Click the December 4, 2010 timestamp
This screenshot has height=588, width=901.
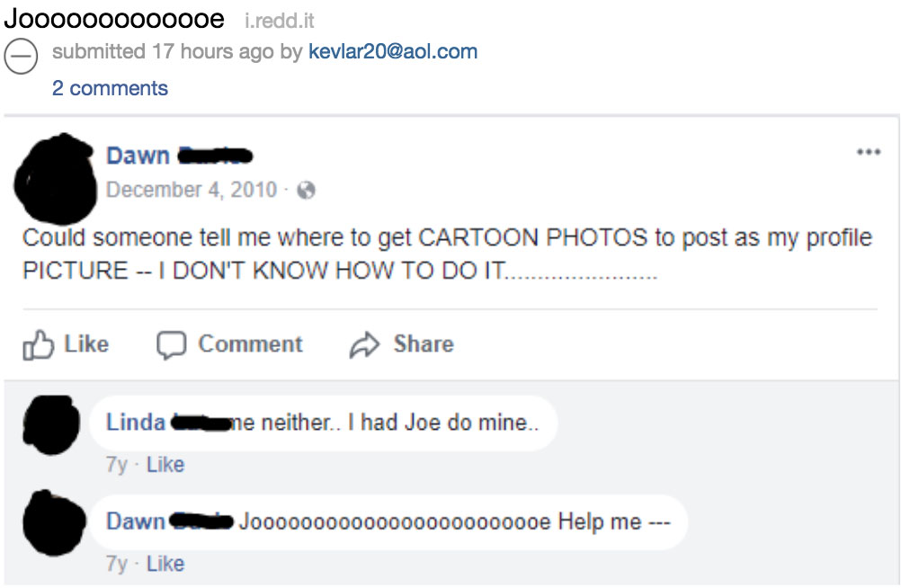(x=192, y=190)
